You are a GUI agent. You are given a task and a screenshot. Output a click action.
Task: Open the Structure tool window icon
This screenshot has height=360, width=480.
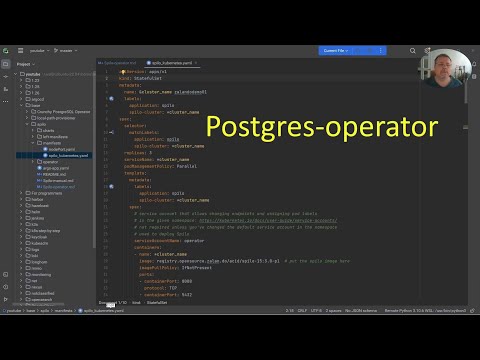[6, 89]
